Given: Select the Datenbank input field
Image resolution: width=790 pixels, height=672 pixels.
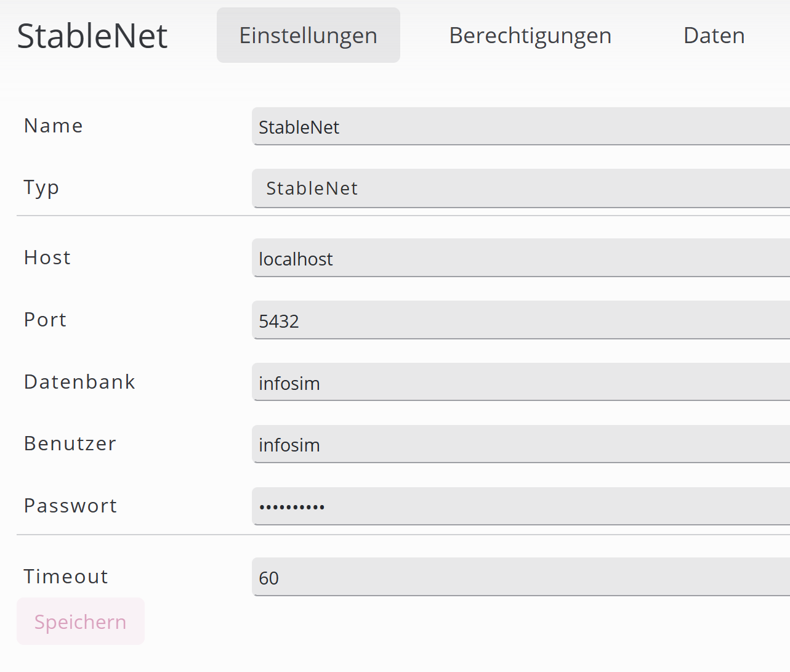Looking at the screenshot, I should [x=521, y=383].
